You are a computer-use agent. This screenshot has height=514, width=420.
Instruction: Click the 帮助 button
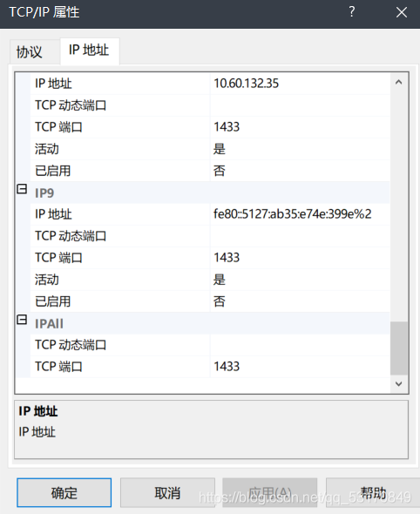(x=373, y=493)
